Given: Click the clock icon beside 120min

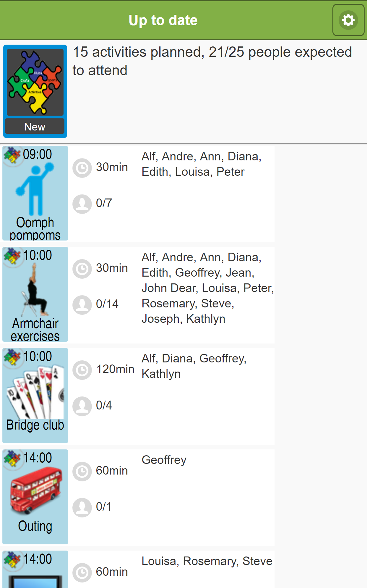Looking at the screenshot, I should (82, 370).
